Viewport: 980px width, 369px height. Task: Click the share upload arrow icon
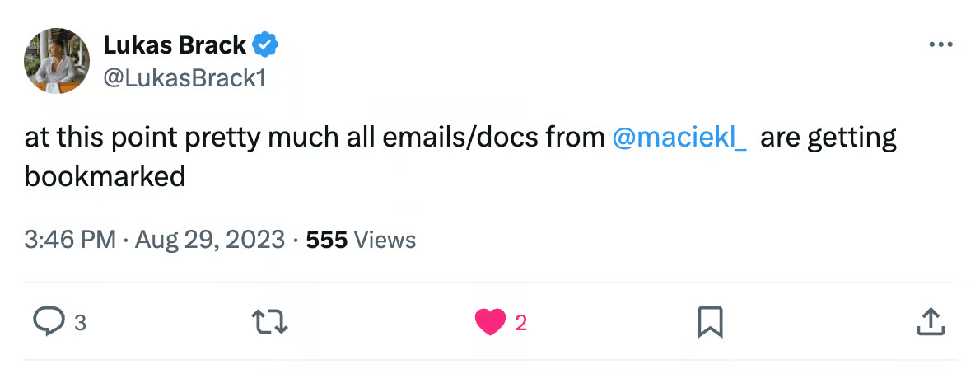[929, 322]
